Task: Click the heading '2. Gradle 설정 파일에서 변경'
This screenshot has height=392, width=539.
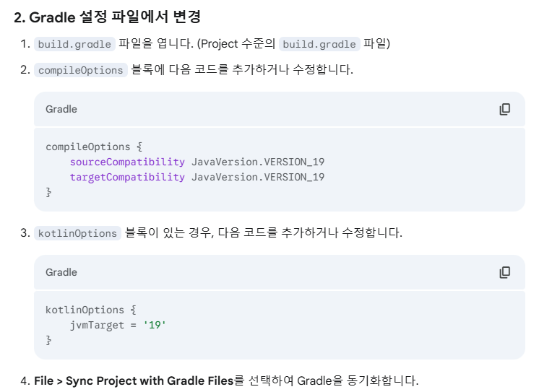Action: pyautogui.click(x=107, y=17)
